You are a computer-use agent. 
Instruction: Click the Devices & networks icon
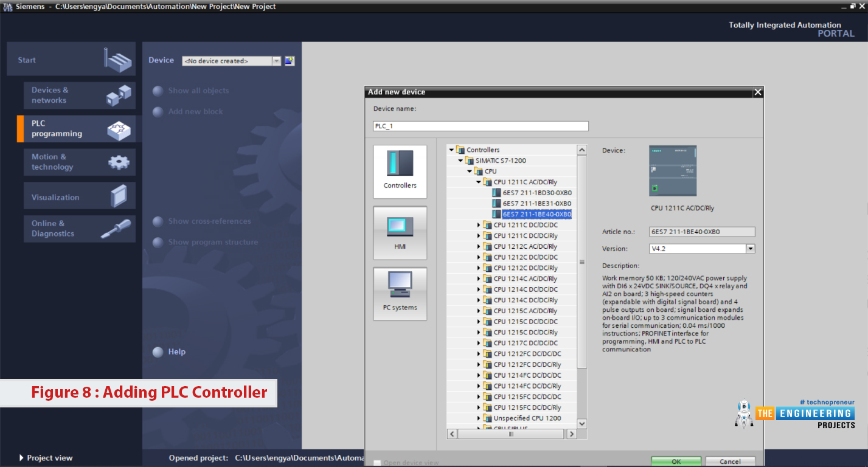pyautogui.click(x=119, y=95)
